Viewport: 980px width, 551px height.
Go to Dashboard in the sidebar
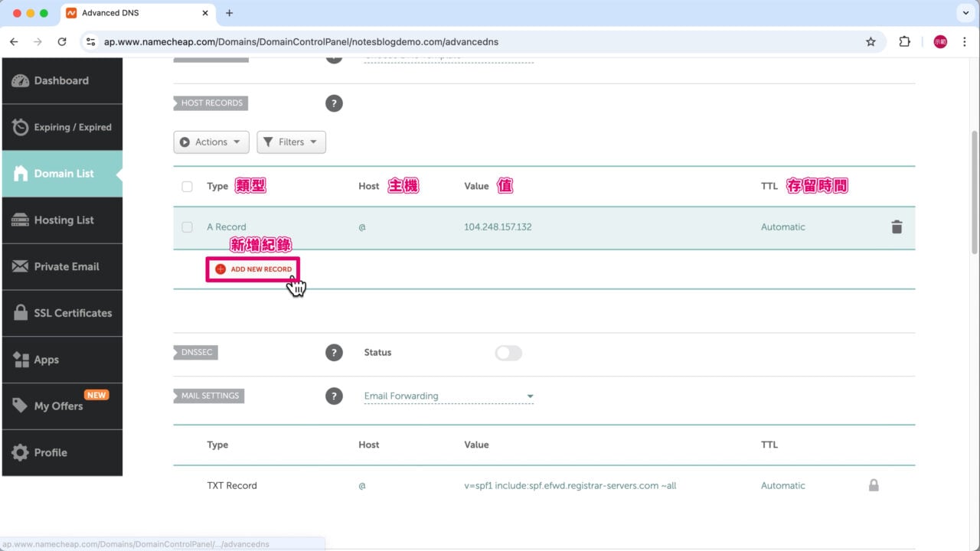(62, 81)
